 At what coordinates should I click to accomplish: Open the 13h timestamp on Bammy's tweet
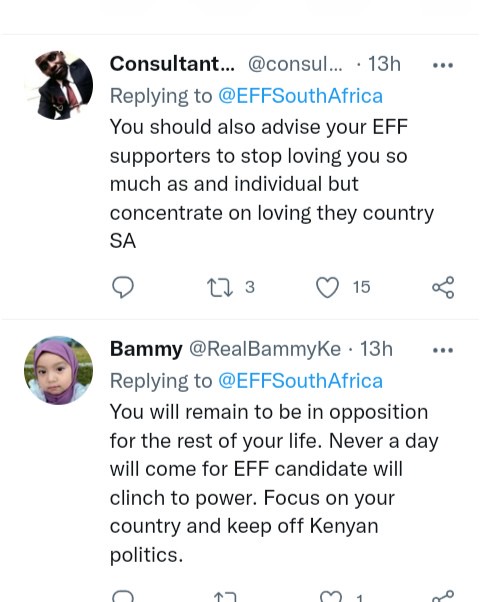[x=376, y=349]
